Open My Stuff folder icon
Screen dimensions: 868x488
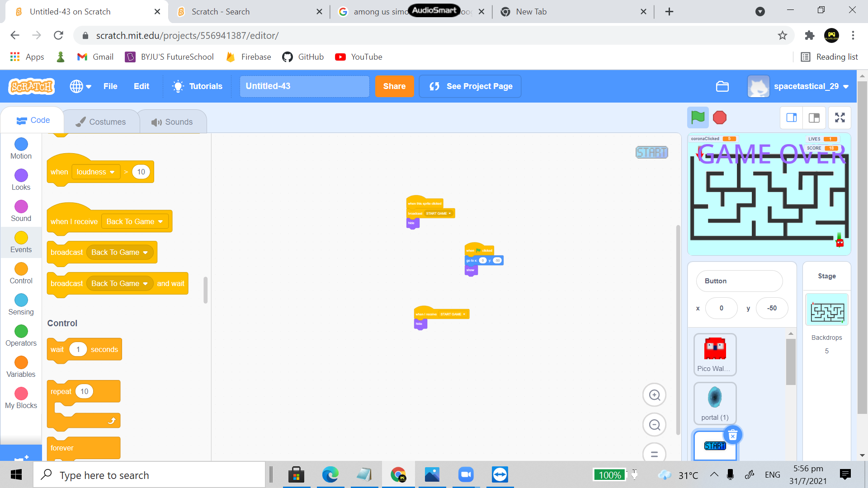(x=722, y=86)
